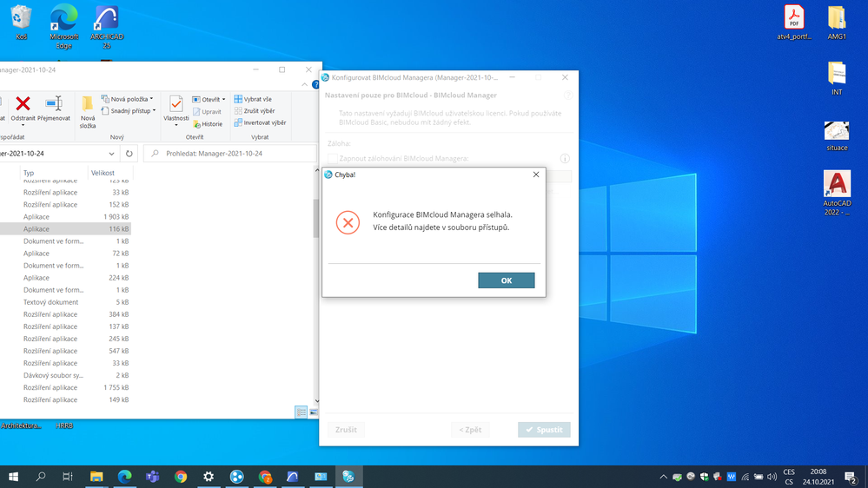Click the red error icon in the dialog
Image resolution: width=868 pixels, height=488 pixels.
pyautogui.click(x=348, y=222)
